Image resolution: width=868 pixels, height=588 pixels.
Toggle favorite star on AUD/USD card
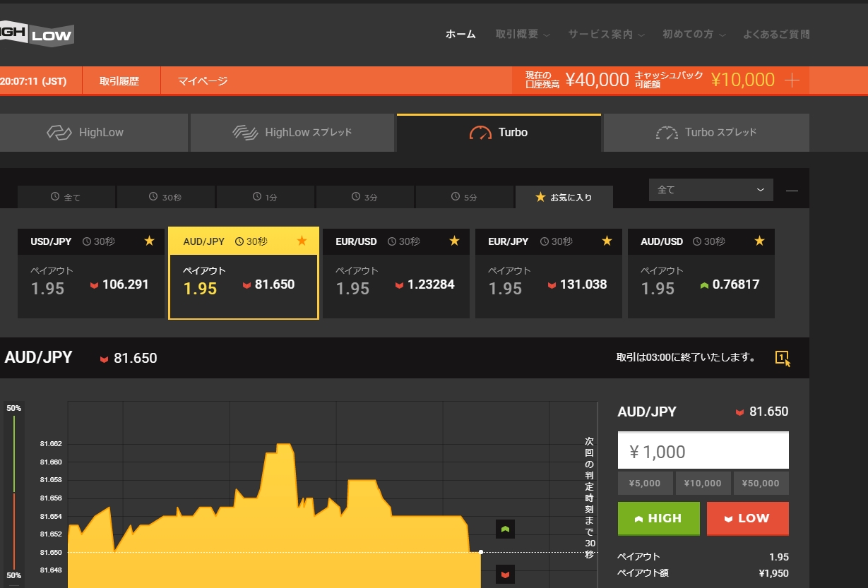pos(759,241)
